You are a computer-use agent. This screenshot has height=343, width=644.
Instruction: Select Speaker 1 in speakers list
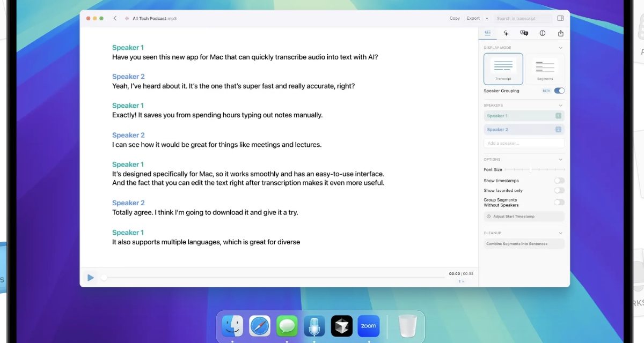coord(524,116)
